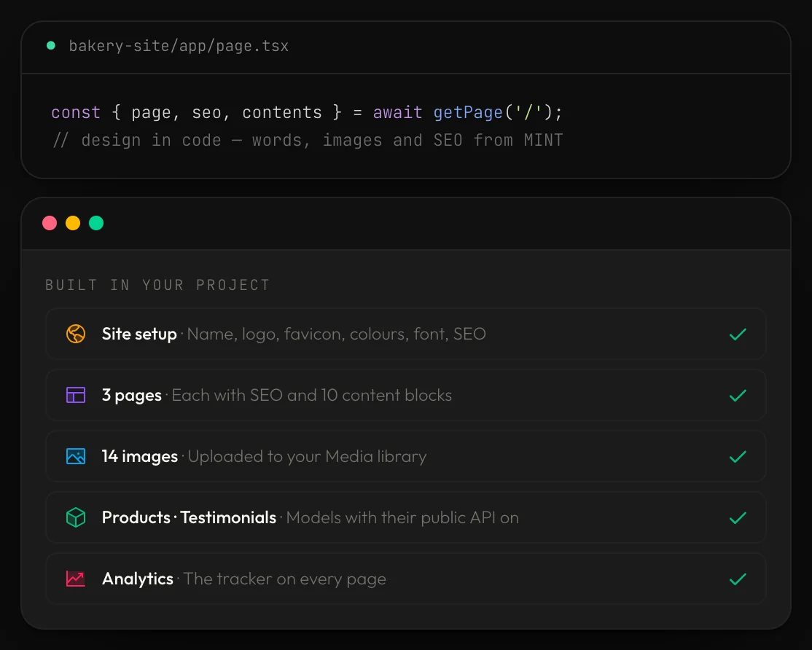
Task: Click the checkmark on the Site setup row
Action: coord(738,334)
